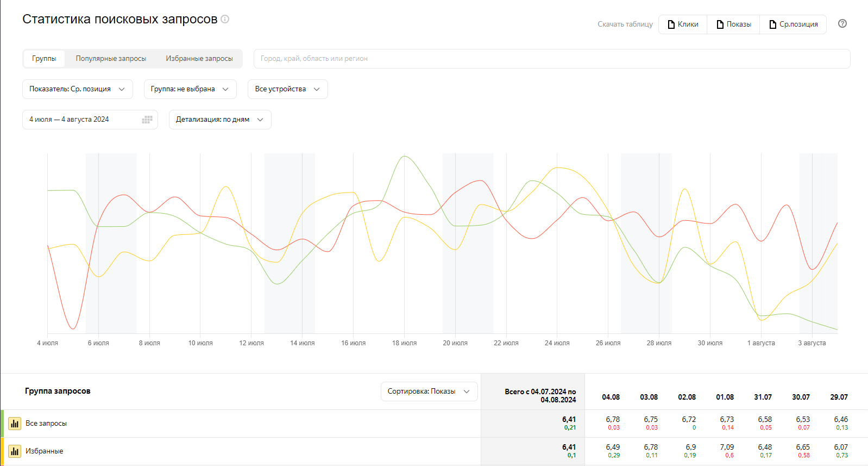Open the Детализация: по дням dropdown

click(220, 120)
